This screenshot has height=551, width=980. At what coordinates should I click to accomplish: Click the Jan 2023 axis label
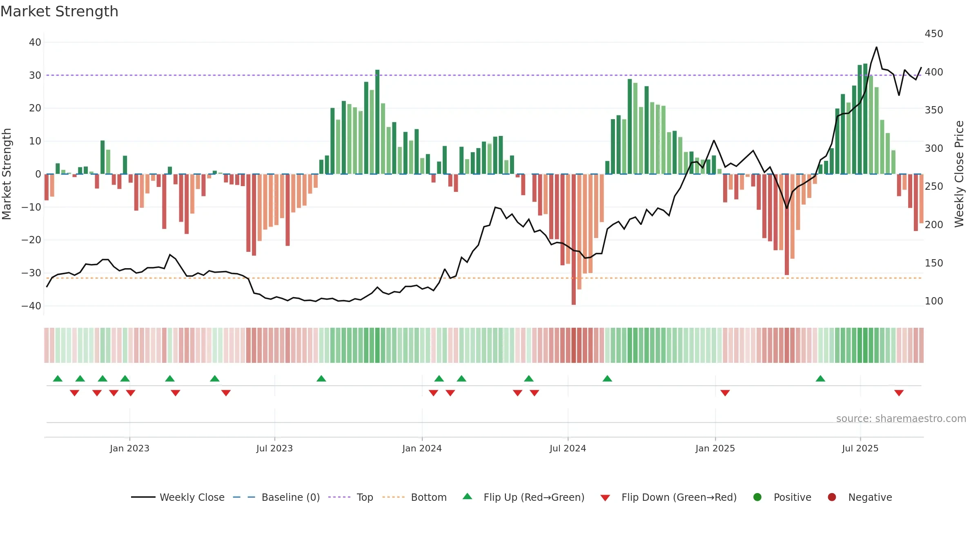[129, 448]
